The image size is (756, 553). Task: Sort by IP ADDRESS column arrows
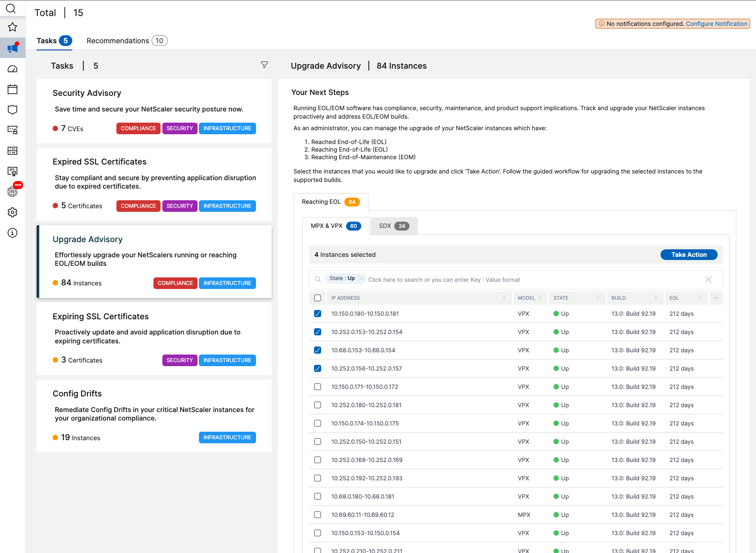[504, 298]
